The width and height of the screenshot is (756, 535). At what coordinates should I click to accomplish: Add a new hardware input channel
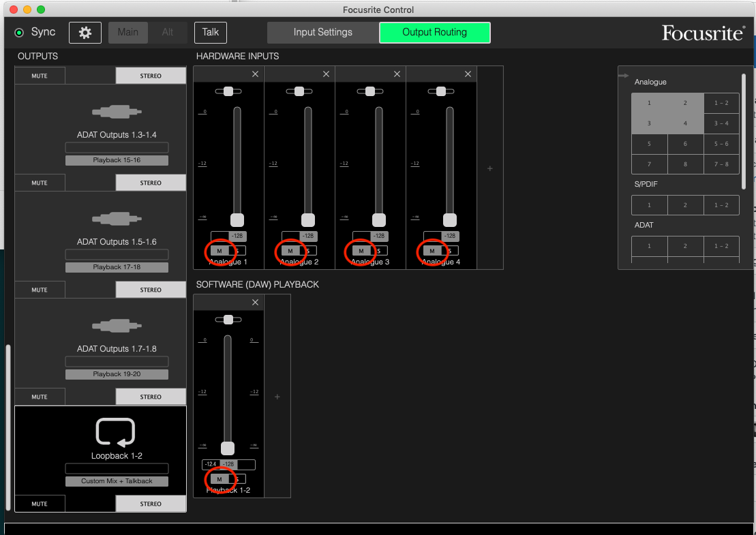[490, 168]
